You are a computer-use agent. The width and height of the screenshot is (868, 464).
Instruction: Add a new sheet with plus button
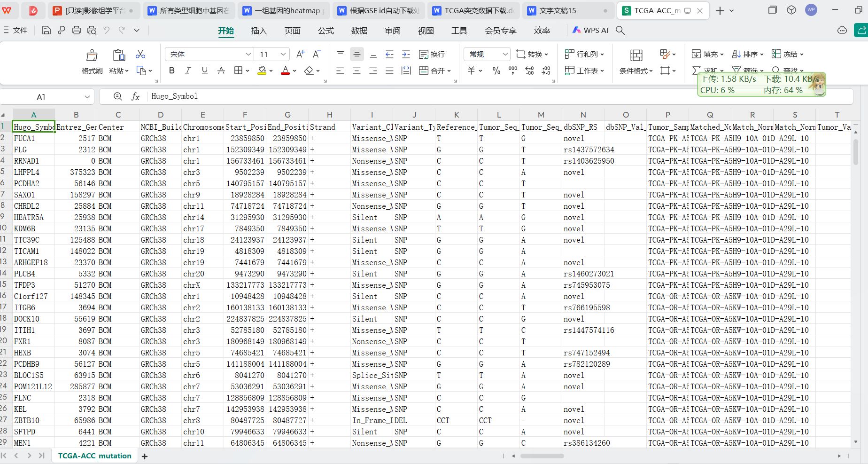[x=145, y=456]
